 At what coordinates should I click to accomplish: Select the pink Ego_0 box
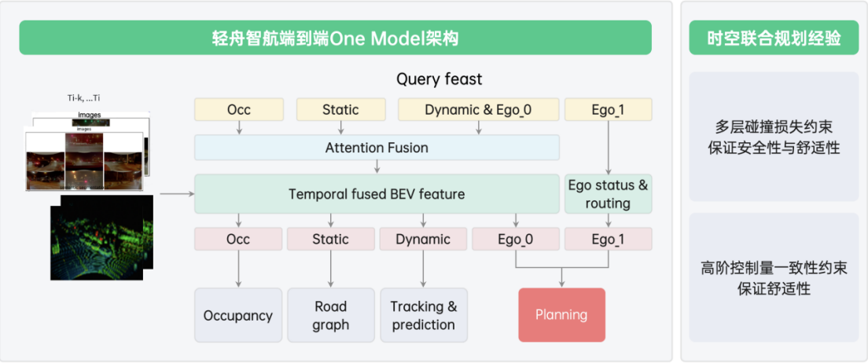click(x=515, y=239)
